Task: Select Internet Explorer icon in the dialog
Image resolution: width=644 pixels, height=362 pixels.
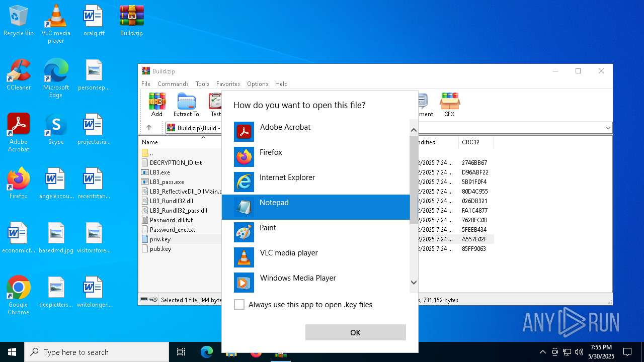Action: pos(244,182)
